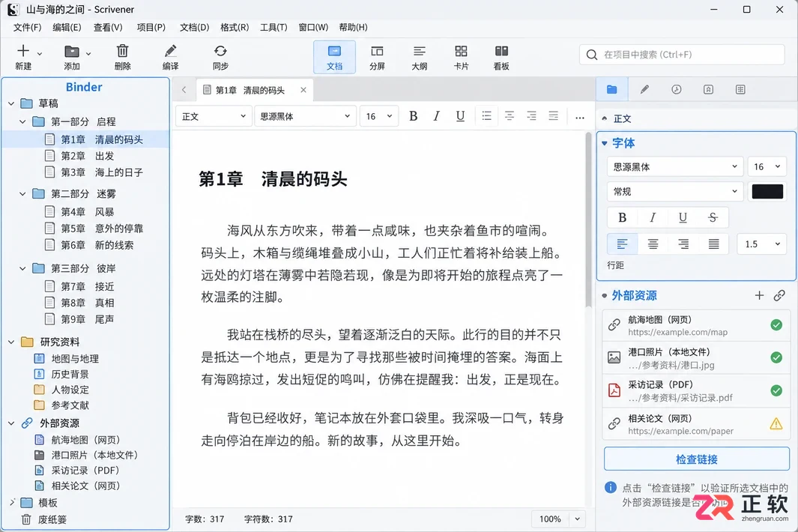The height and width of the screenshot is (532, 798).
Task: Switch to 大纲 outline view
Action: point(420,57)
